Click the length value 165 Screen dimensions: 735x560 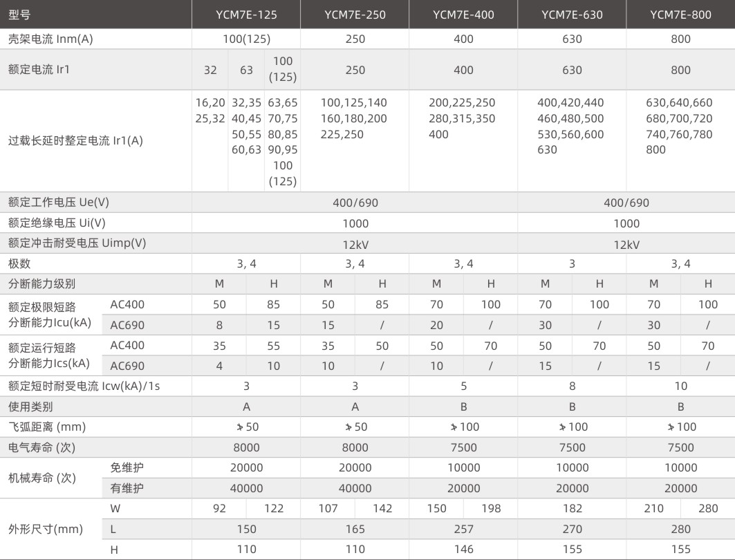pos(355,529)
